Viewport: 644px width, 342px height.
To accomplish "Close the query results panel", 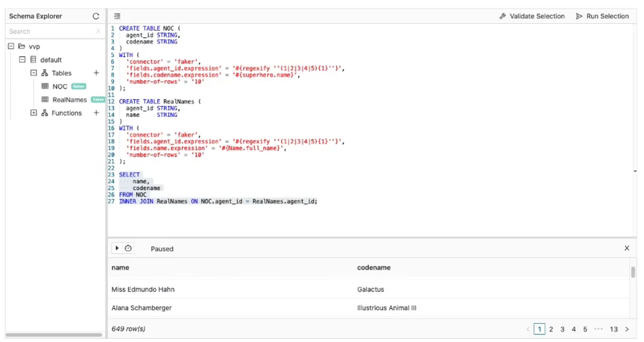I will pos(627,248).
